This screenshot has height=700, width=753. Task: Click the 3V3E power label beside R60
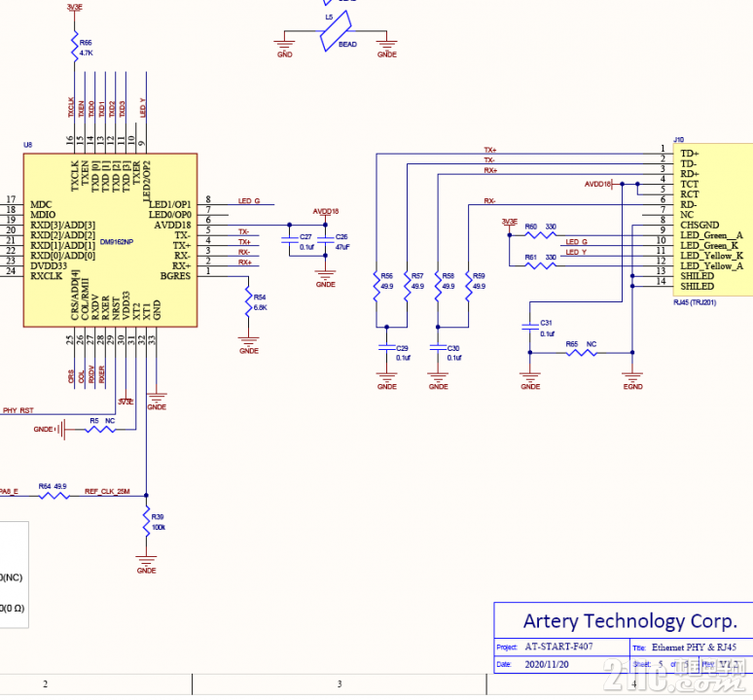point(510,221)
